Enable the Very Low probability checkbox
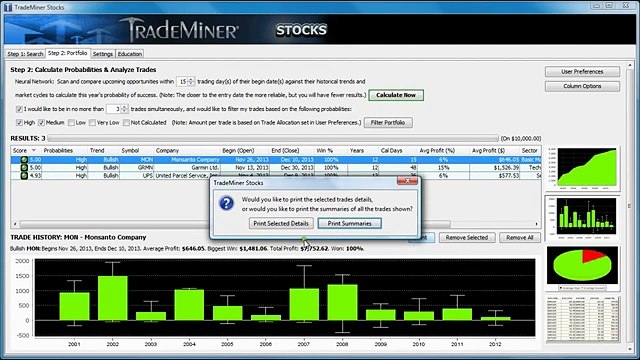This screenshot has width=640, height=360. [92, 122]
